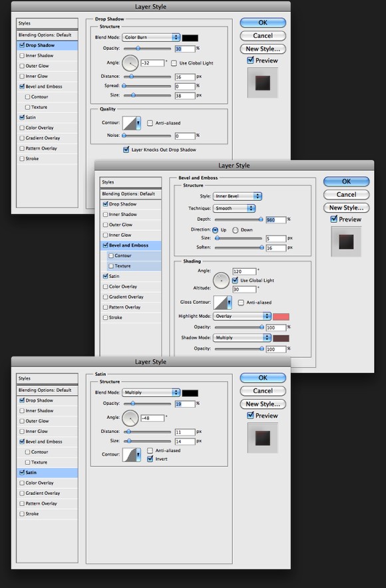This screenshot has height=588, width=386.
Task: Click the Satin angle dial
Action: (130, 418)
